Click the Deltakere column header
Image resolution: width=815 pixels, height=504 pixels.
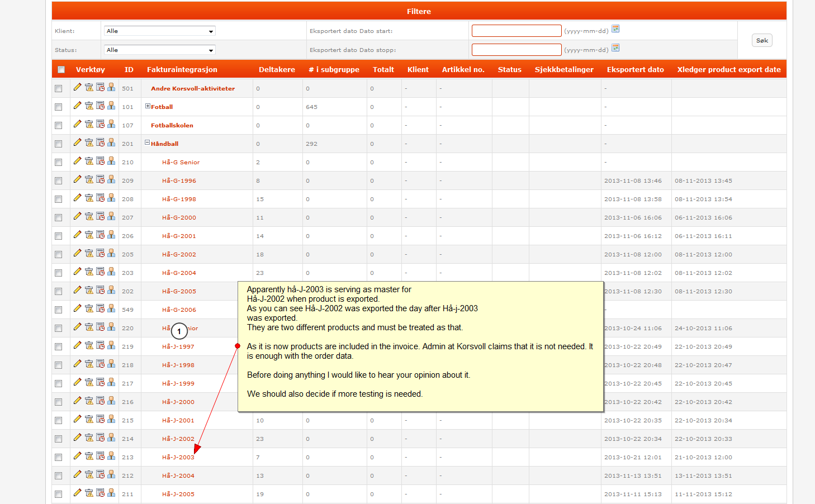[277, 70]
